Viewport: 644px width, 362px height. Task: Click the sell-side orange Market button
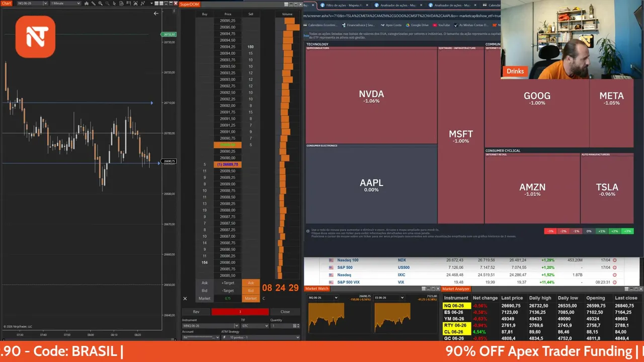(x=251, y=299)
